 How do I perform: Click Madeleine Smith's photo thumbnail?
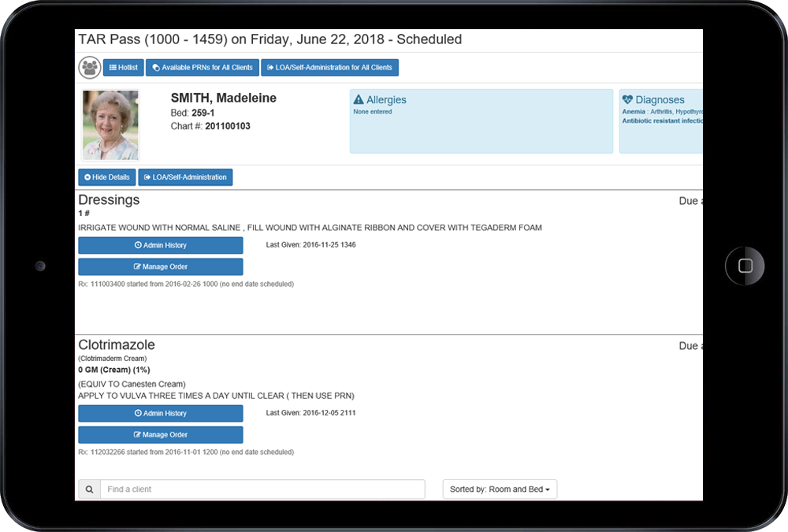[110, 125]
